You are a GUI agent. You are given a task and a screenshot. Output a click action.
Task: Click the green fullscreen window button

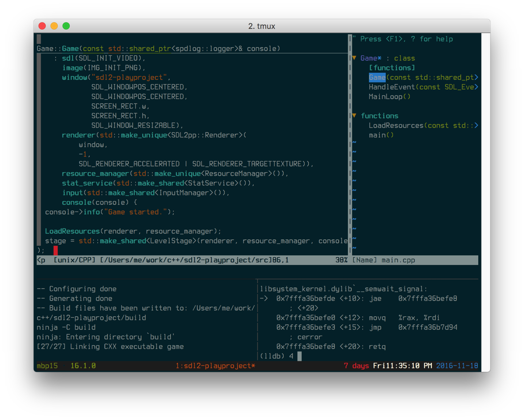click(66, 26)
